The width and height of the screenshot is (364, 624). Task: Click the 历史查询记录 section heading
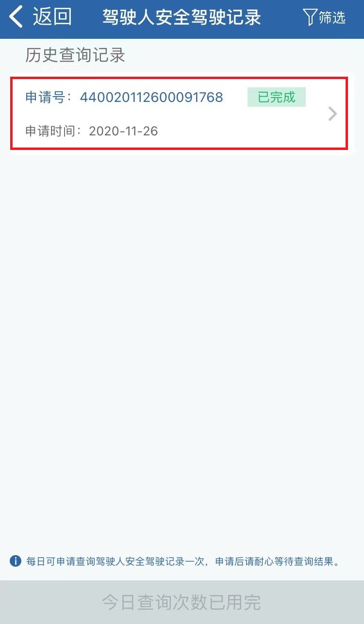75,55
